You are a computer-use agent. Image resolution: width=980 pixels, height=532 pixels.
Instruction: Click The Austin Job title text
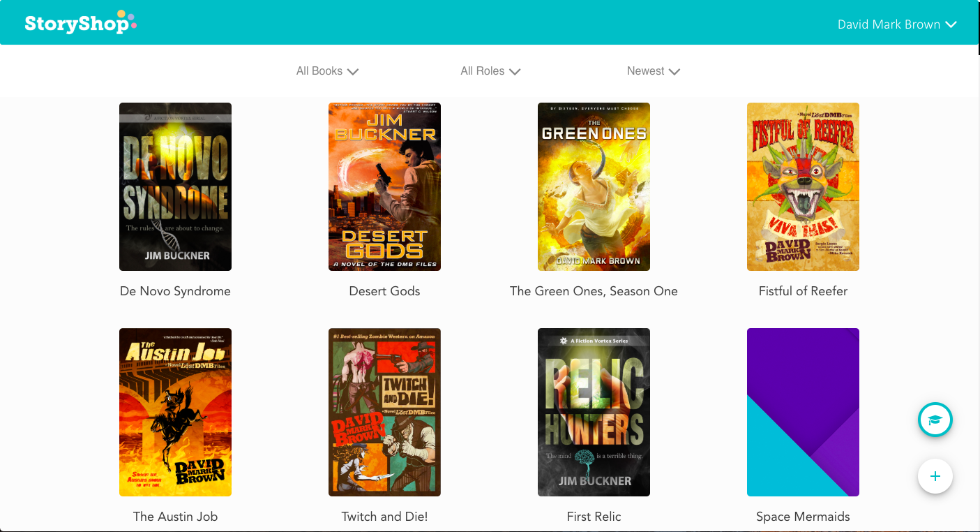coord(175,517)
